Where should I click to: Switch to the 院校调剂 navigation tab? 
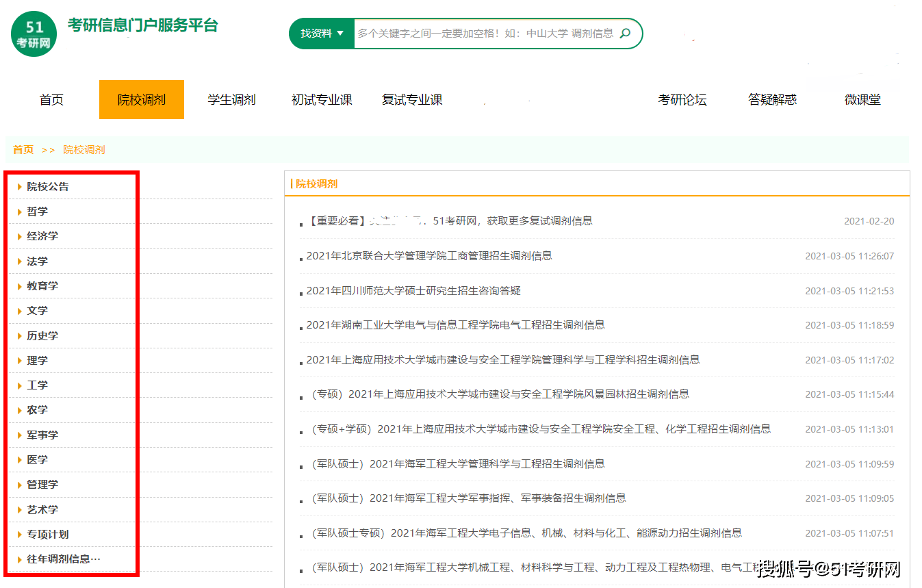coord(141,99)
